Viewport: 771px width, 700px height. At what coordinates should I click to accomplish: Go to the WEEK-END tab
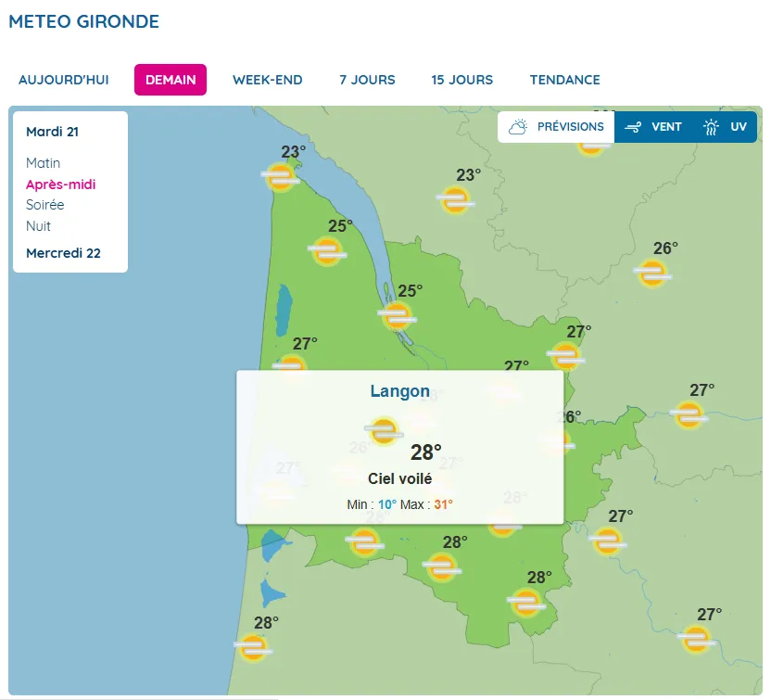point(267,80)
